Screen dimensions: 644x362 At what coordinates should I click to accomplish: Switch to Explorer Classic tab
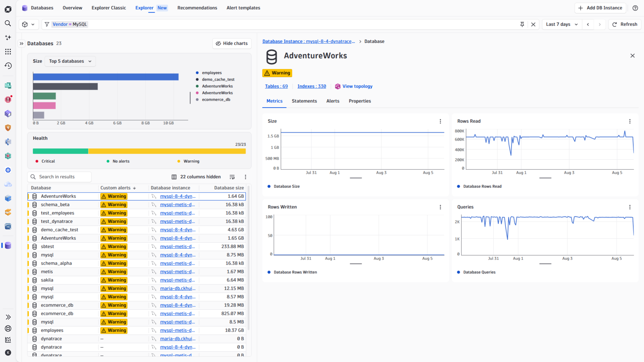(109, 8)
